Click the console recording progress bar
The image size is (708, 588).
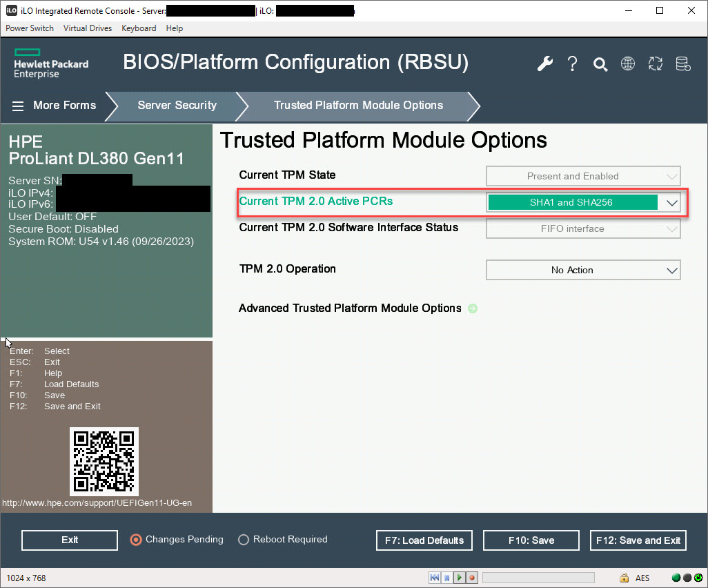pyautogui.click(x=538, y=578)
